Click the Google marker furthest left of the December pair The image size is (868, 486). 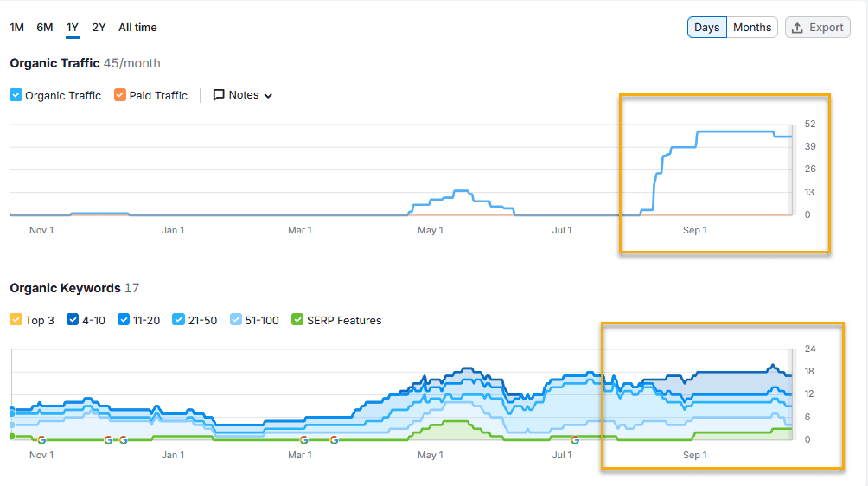108,439
